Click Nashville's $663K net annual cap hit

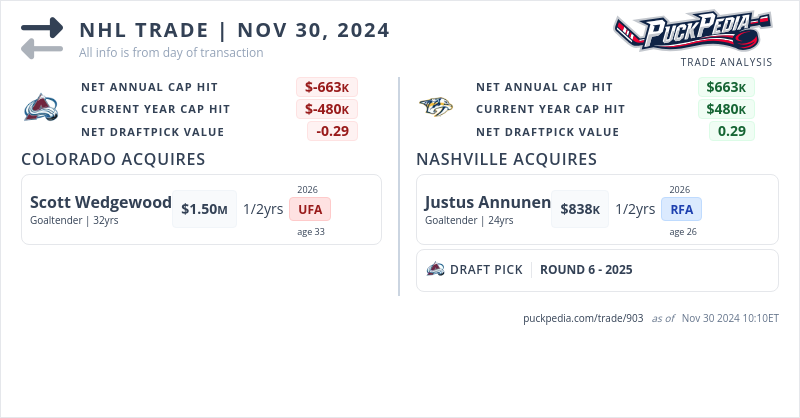(727, 87)
